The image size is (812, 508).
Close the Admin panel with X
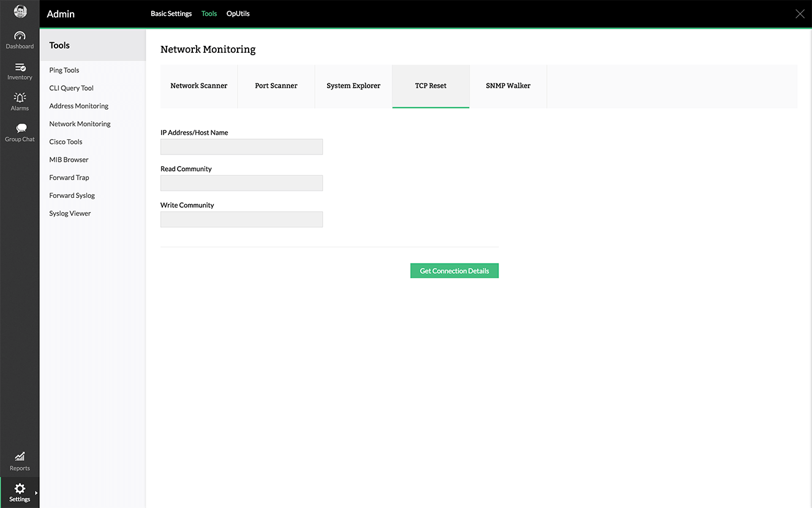pos(800,14)
